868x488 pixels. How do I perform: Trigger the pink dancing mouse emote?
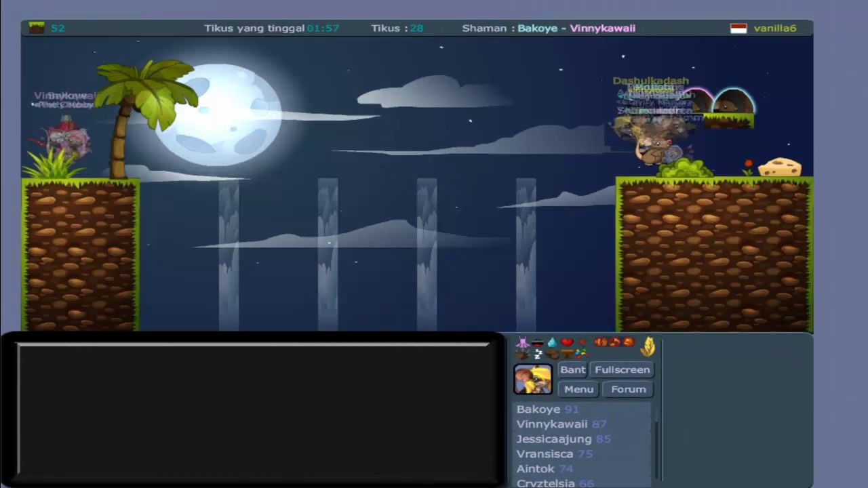522,342
